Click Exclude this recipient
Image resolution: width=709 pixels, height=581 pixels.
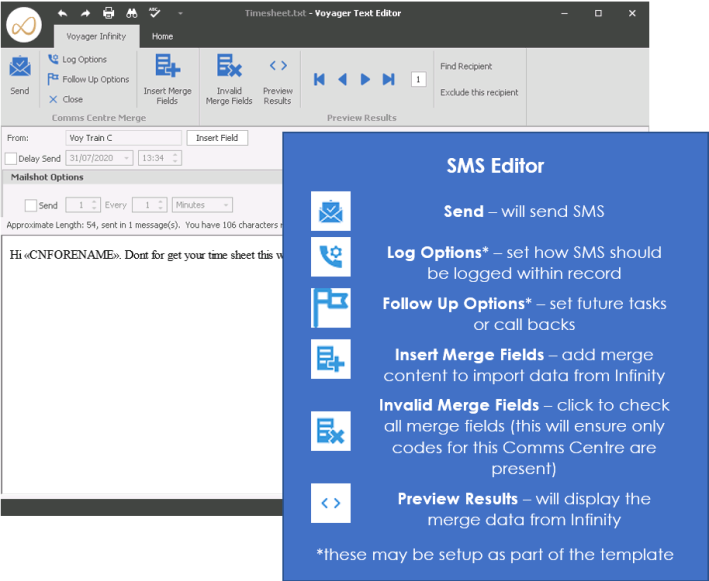(x=479, y=93)
